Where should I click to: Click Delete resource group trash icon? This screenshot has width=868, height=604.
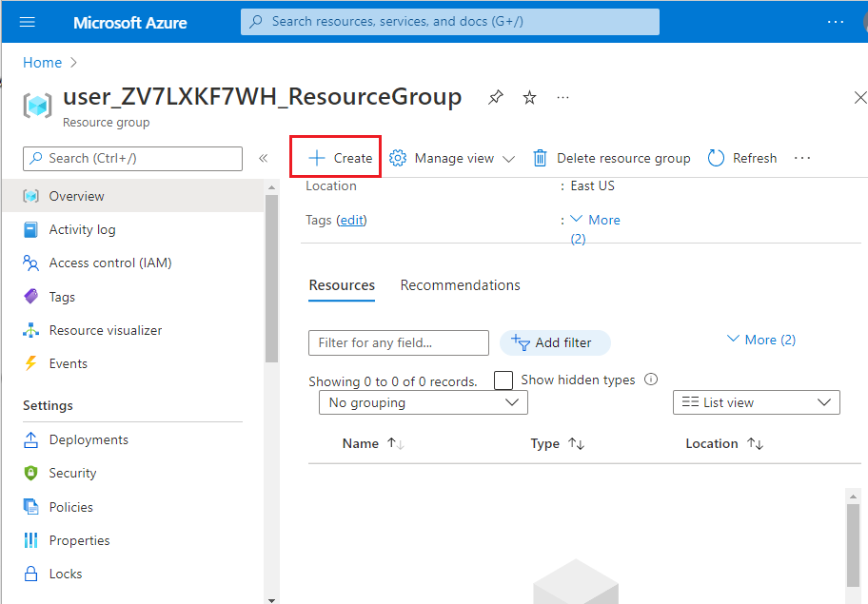pyautogui.click(x=541, y=159)
